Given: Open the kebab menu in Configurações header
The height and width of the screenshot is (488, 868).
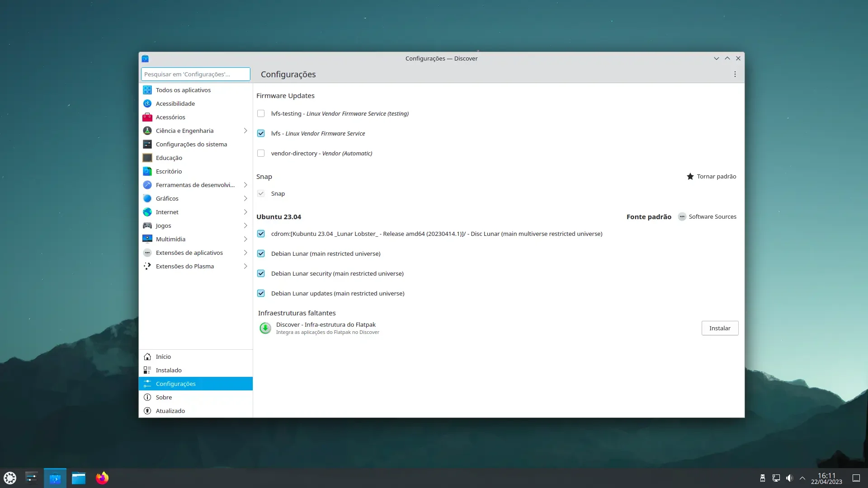Looking at the screenshot, I should click(x=735, y=74).
